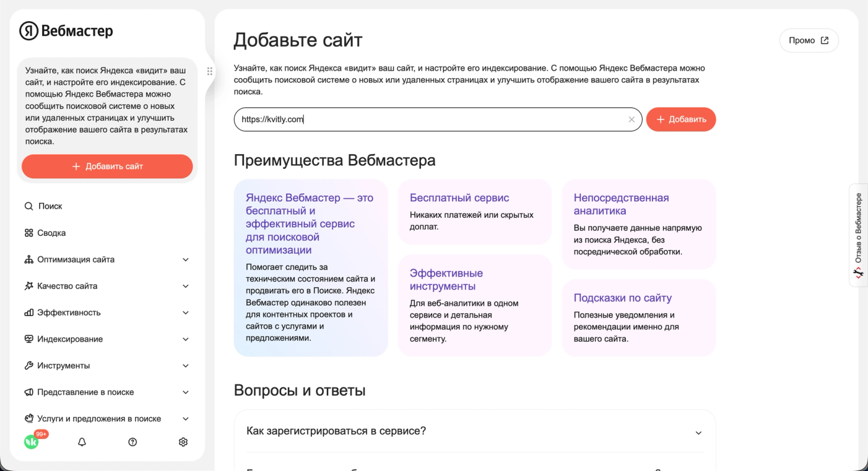Open notifications bell icon
Image resolution: width=868 pixels, height=471 pixels.
(x=82, y=442)
